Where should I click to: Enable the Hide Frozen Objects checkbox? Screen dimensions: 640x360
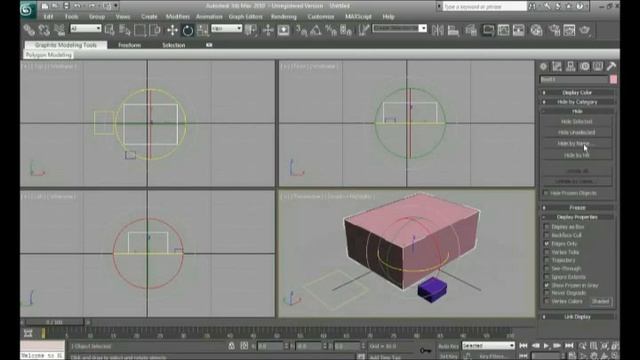[546, 193]
